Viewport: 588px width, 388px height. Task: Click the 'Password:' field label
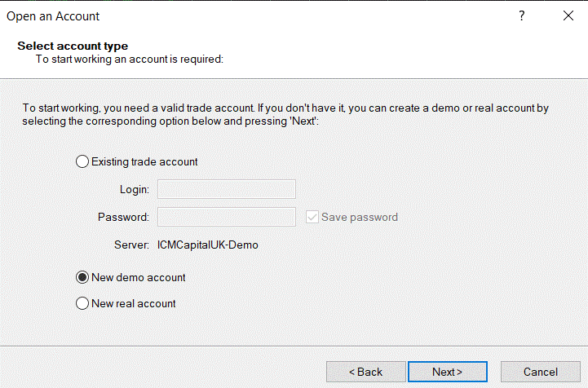click(123, 217)
